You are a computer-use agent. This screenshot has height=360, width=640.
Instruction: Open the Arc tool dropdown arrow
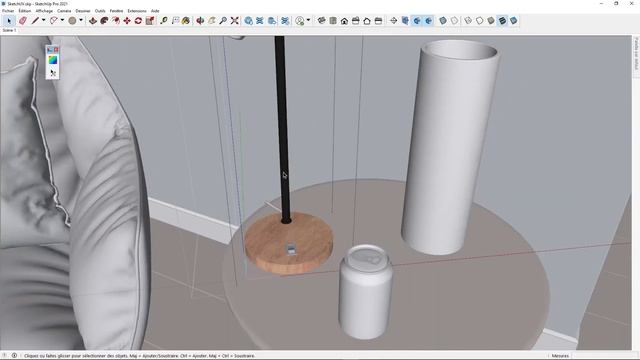coord(62,20)
